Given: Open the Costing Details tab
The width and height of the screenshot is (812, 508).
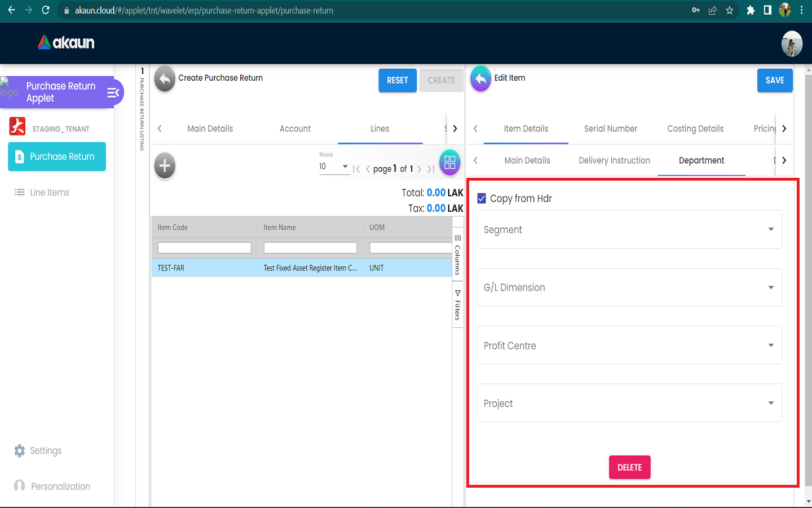Looking at the screenshot, I should [695, 129].
